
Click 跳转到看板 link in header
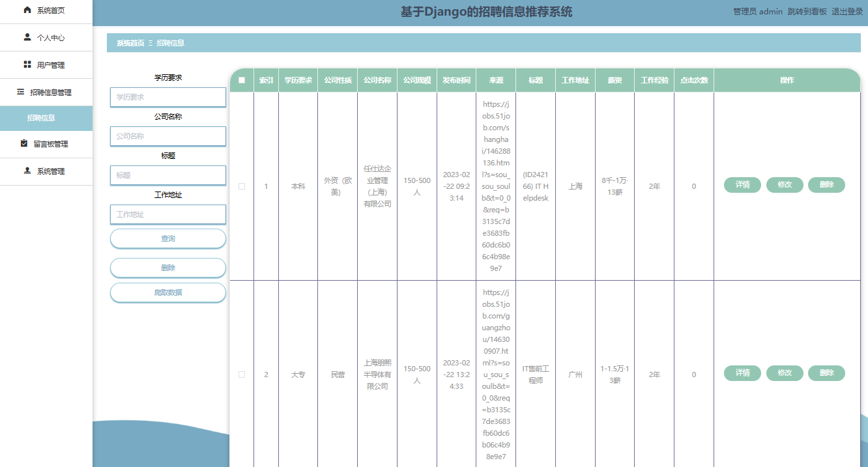click(x=807, y=12)
